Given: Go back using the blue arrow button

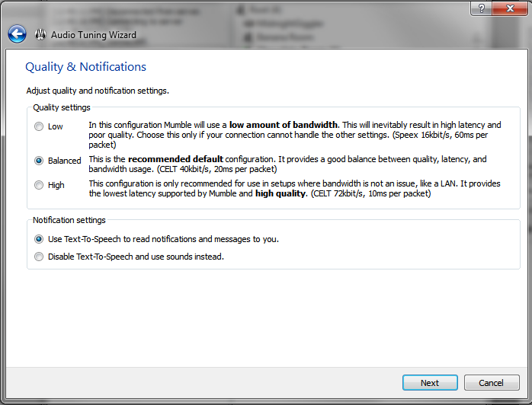Looking at the screenshot, I should tap(17, 34).
